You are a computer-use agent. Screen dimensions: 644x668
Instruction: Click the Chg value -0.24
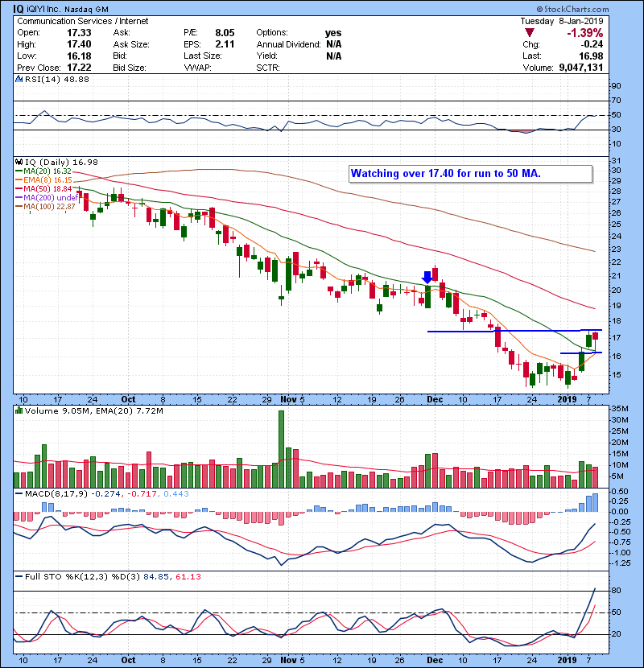(592, 44)
